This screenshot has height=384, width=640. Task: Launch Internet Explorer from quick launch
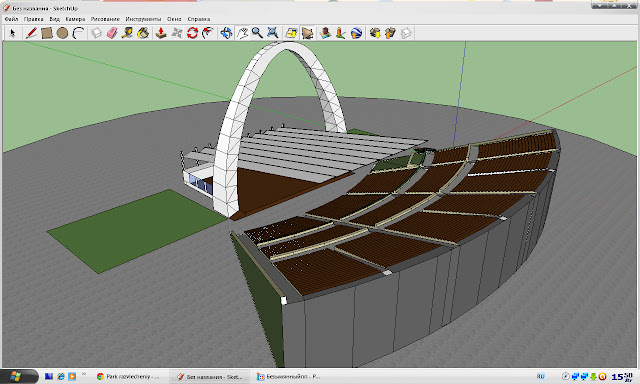(x=60, y=377)
